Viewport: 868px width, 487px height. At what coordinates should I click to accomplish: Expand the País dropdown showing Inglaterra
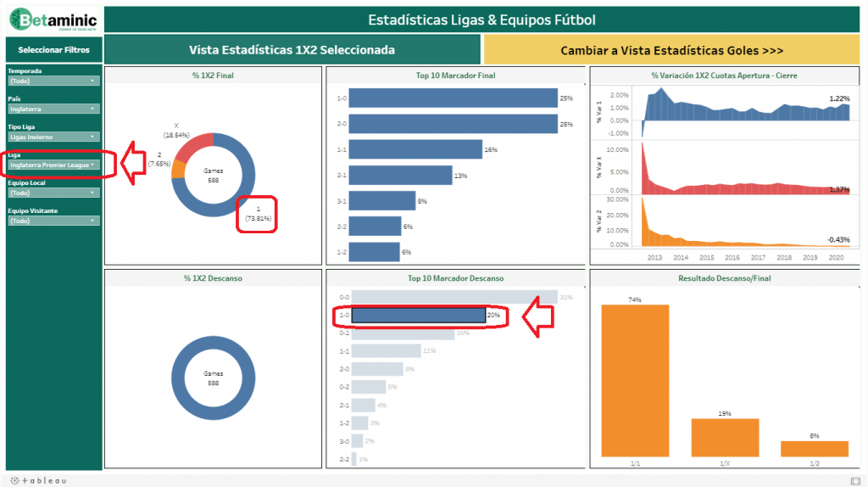pyautogui.click(x=53, y=109)
